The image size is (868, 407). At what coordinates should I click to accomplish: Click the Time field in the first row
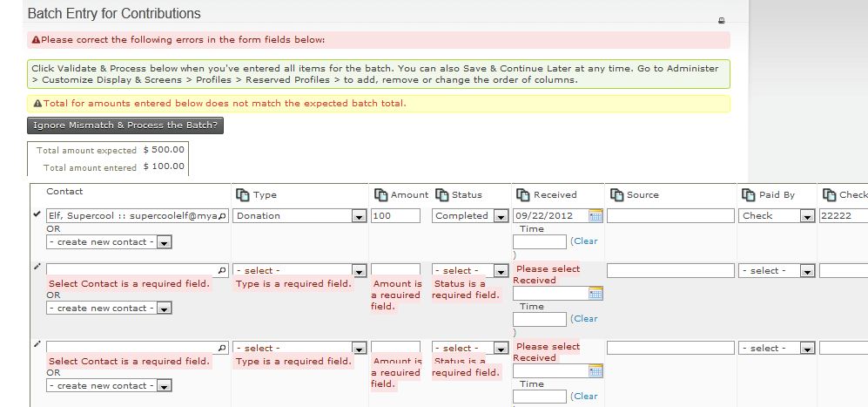pyautogui.click(x=540, y=241)
